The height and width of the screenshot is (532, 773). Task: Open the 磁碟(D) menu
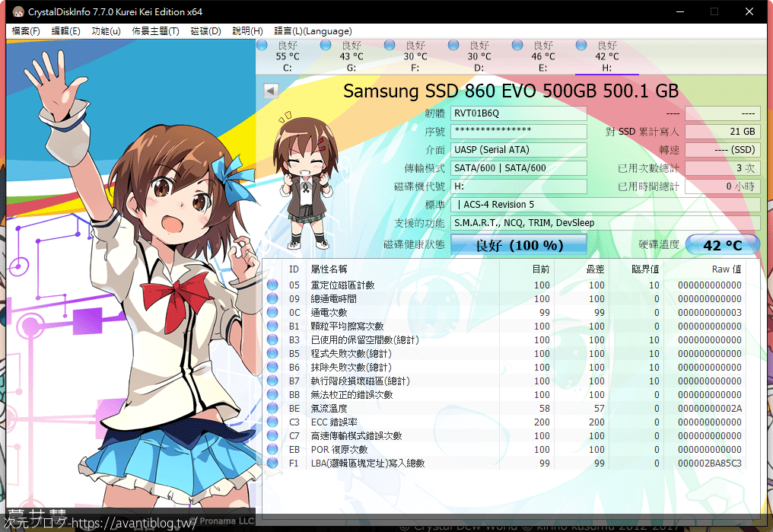205,31
